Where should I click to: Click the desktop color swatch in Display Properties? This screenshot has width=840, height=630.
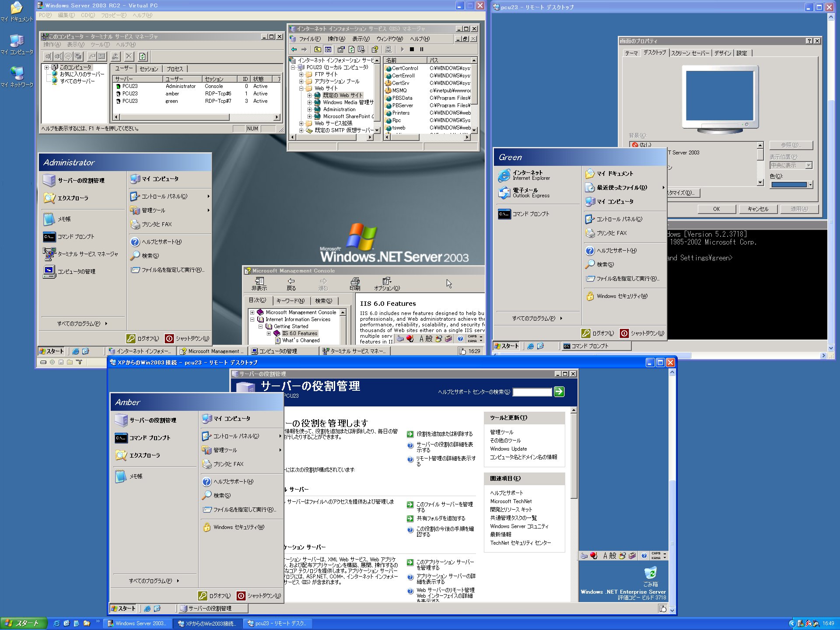(x=789, y=185)
